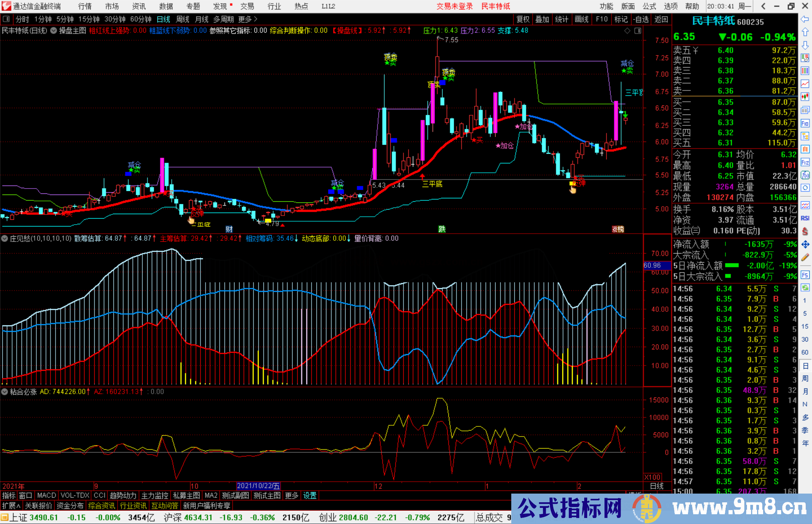Toggle the 庄见愁 indicator circle switch
This screenshot has height=524, width=812.
point(5,239)
